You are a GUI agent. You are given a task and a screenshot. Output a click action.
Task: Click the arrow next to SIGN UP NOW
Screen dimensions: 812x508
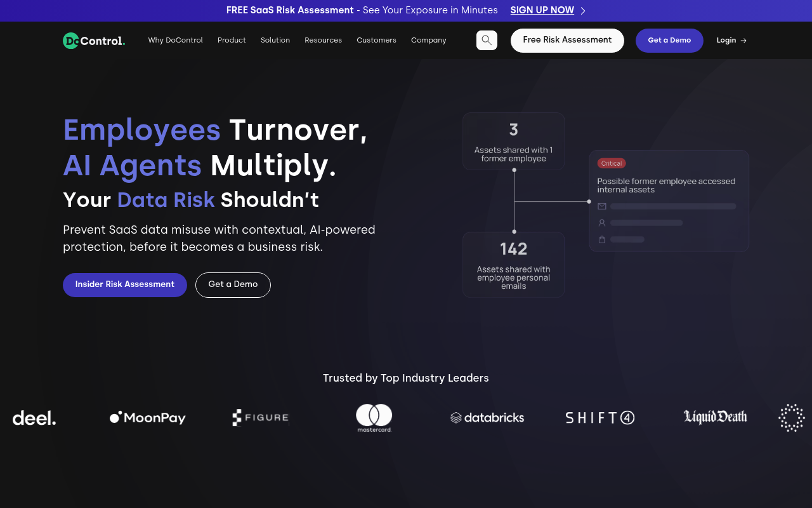(583, 11)
